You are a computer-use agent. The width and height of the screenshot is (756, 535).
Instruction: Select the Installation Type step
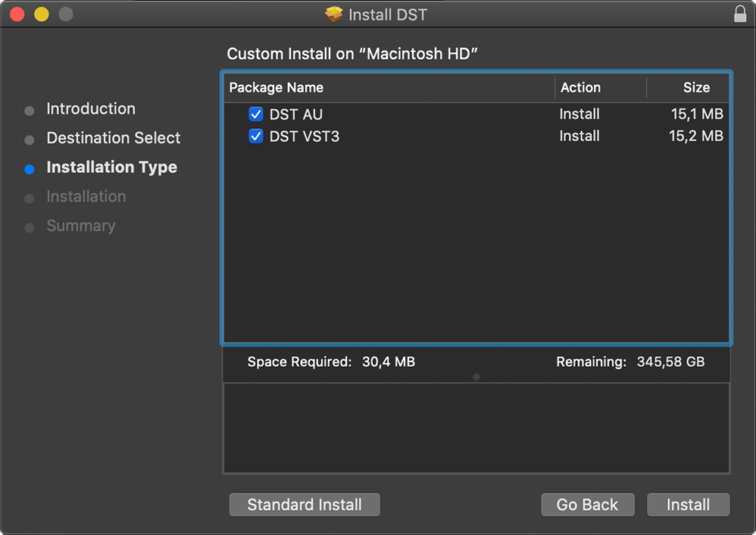point(111,167)
